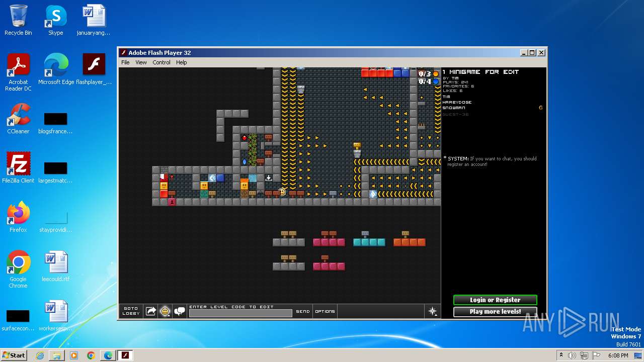Open the File menu
Screen dimensions: 644x362
pyautogui.click(x=125, y=62)
